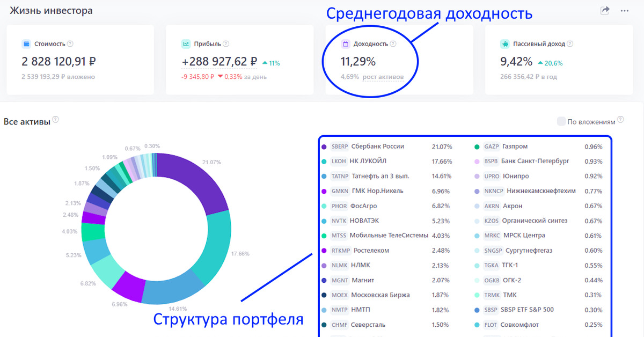
Task: Open the Ростелеком asset row
Action: point(387,251)
